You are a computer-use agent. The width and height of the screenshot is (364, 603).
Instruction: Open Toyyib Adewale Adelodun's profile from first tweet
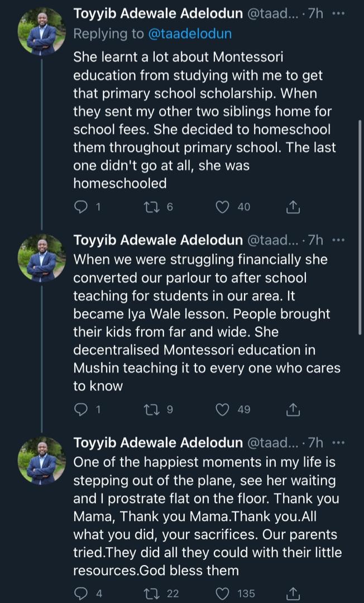(x=157, y=13)
